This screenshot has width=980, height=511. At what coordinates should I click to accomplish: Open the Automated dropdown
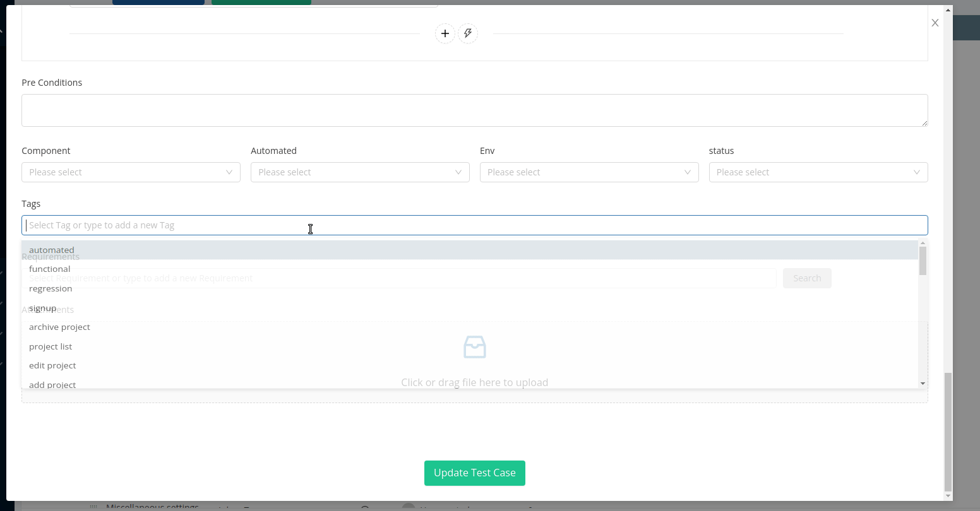click(x=360, y=172)
